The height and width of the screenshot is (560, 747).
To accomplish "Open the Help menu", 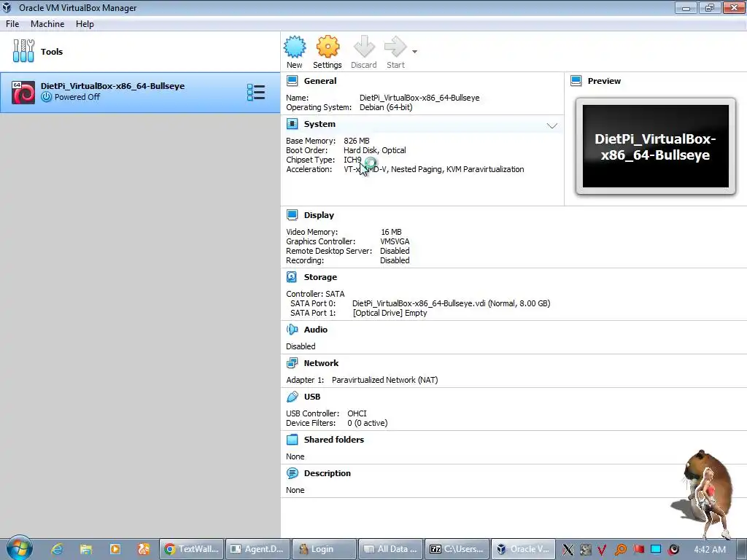I will [x=85, y=24].
